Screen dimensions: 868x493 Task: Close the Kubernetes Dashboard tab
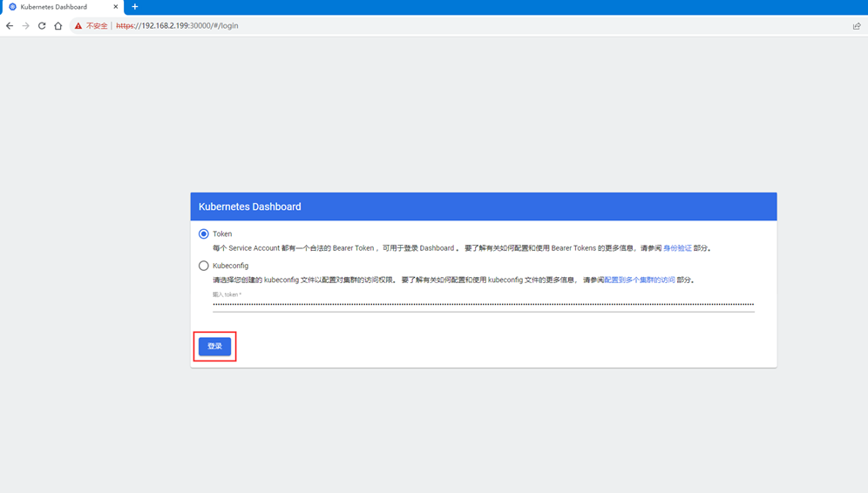[116, 7]
